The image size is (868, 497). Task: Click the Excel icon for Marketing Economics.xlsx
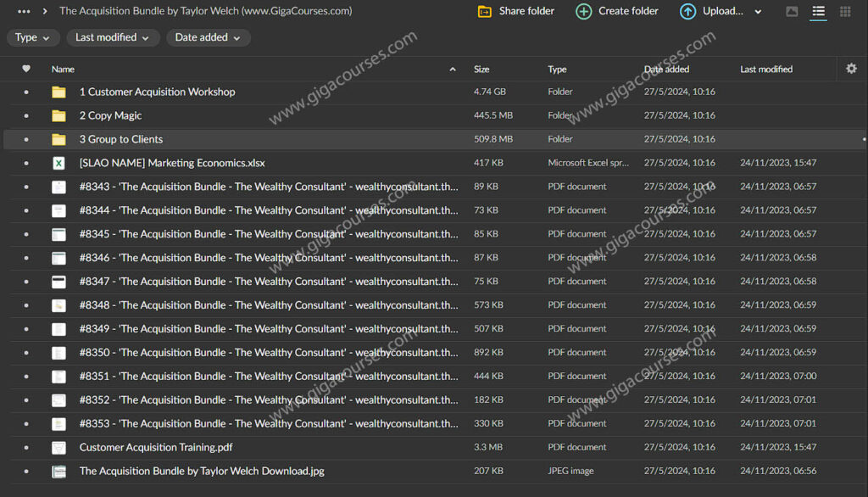[58, 163]
